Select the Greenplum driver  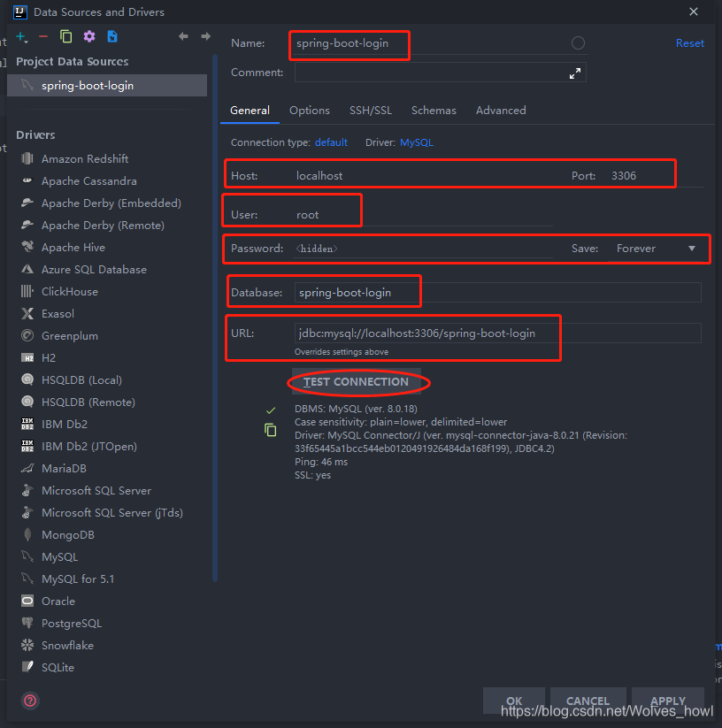pyautogui.click(x=70, y=336)
